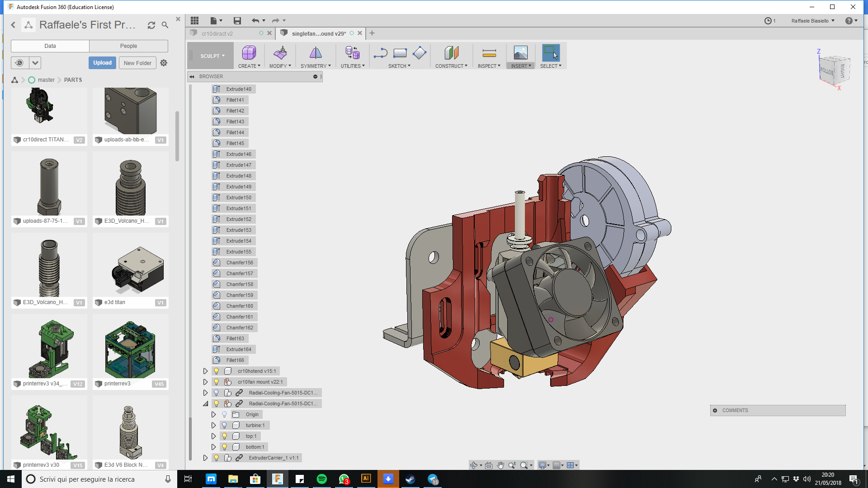Click the Upload button

pos(103,63)
